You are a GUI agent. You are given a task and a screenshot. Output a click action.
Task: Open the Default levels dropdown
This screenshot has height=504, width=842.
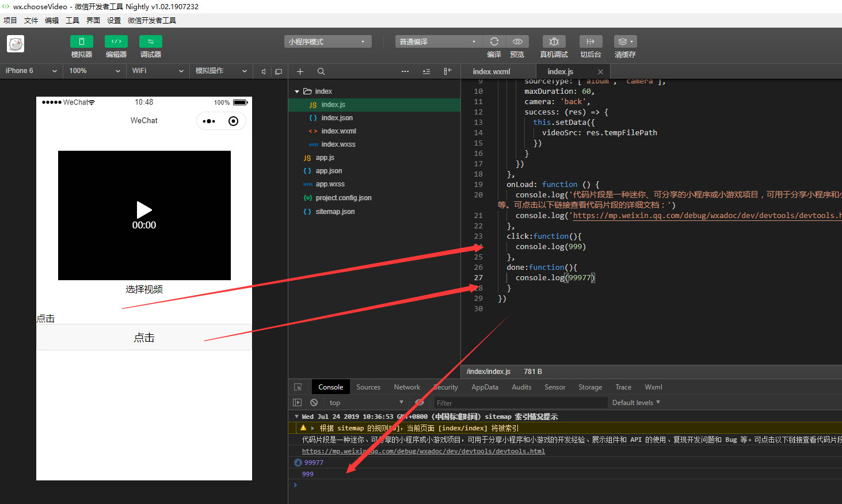point(636,403)
